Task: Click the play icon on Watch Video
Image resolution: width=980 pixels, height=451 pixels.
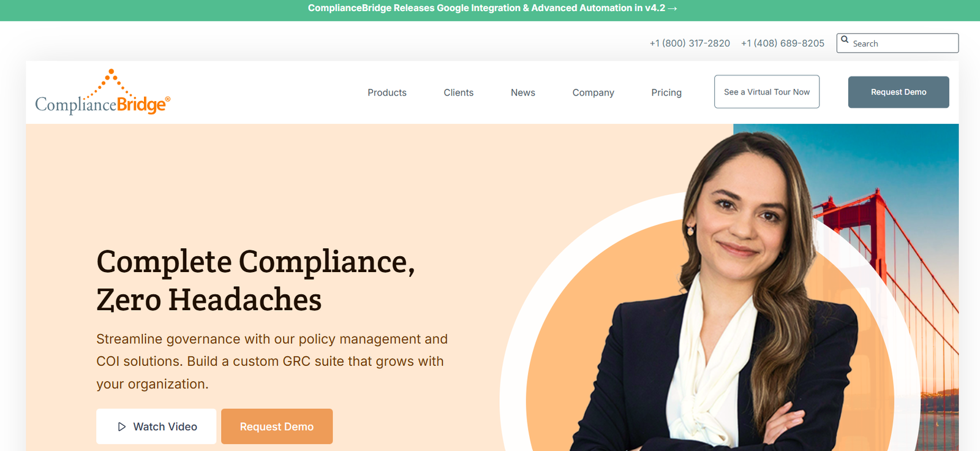Action: pos(122,426)
